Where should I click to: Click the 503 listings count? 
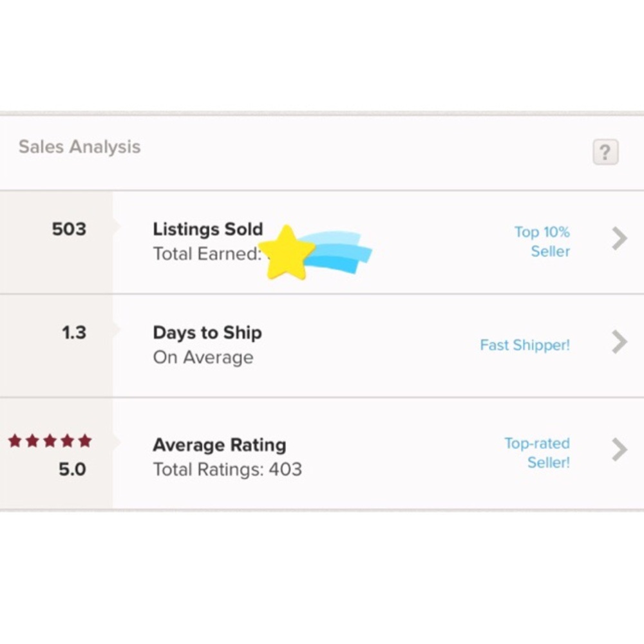point(69,229)
